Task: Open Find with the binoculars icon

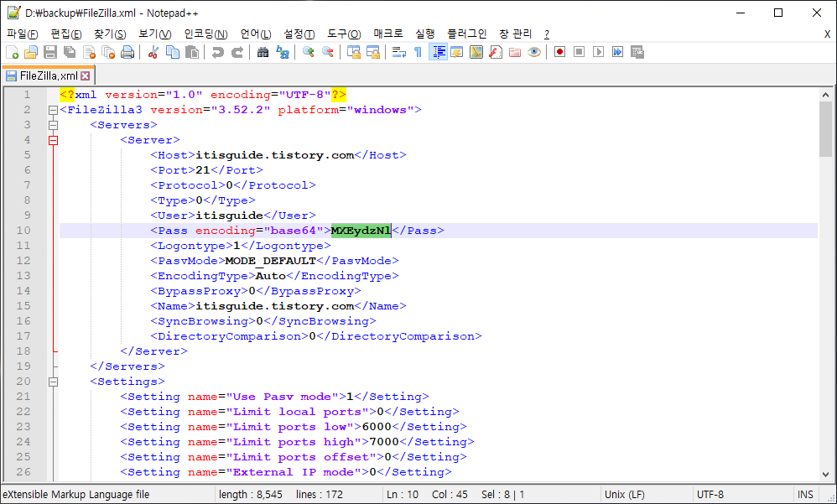Action: coord(263,52)
